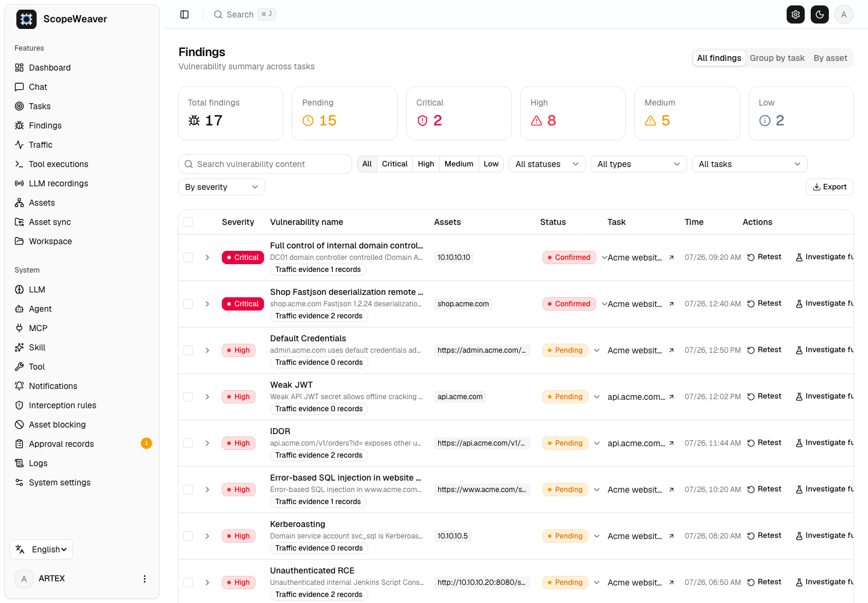Open Dashboard from sidebar
Viewport: 868px width, 603px height.
[82, 68]
